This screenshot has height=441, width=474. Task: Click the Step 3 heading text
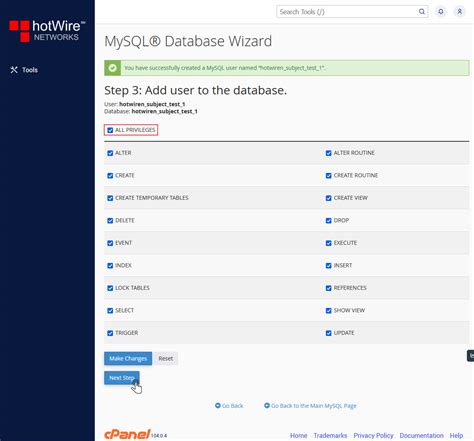(196, 90)
